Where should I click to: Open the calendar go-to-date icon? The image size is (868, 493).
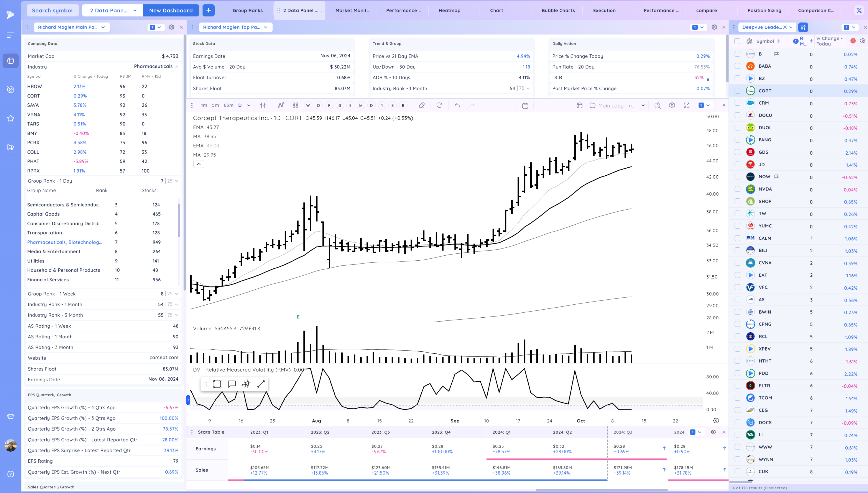click(x=525, y=106)
